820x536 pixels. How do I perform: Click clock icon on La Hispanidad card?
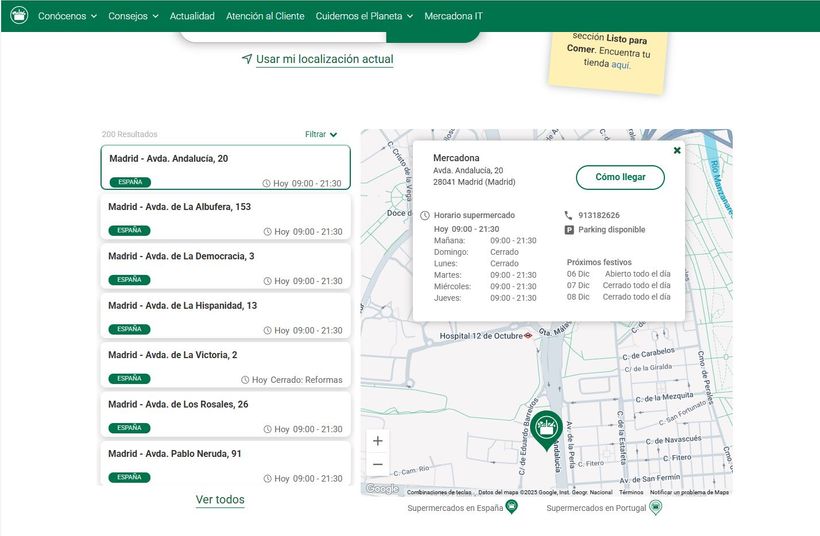[267, 330]
